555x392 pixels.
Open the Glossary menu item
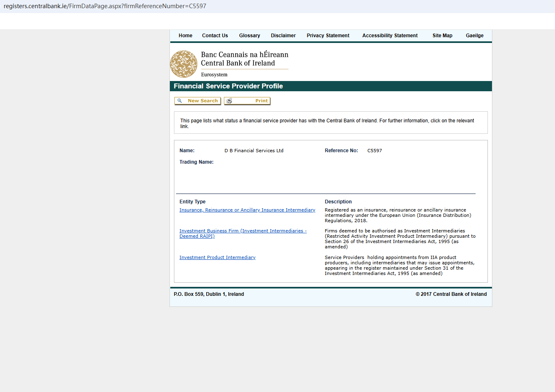click(249, 36)
